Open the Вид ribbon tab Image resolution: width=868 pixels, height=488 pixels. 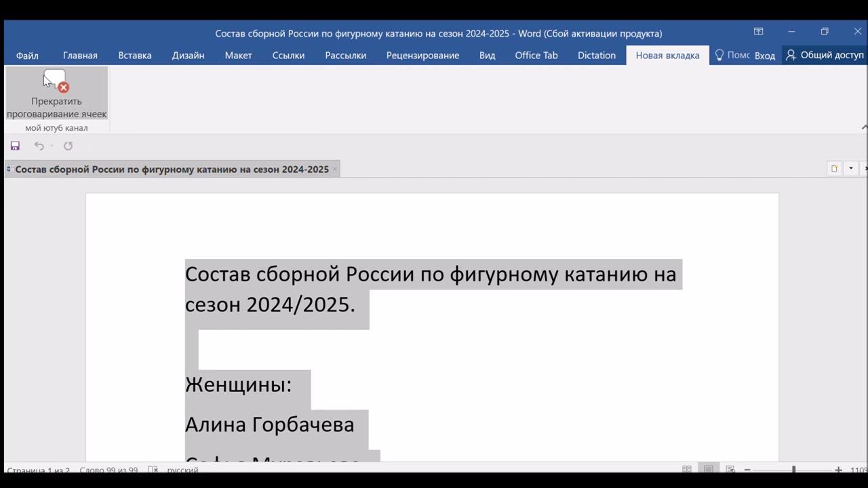487,56
